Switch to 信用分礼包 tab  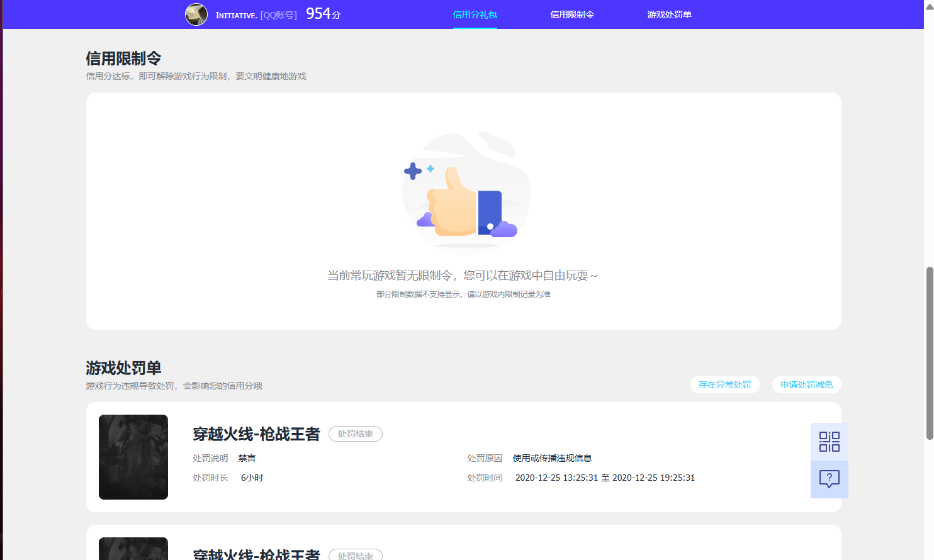475,14
